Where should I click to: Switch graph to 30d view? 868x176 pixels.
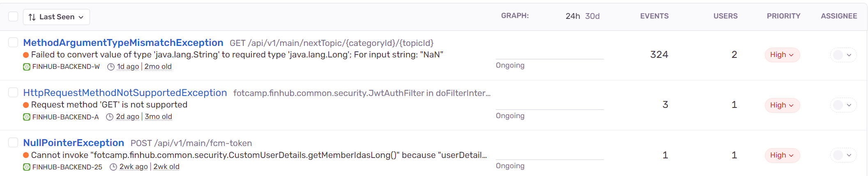(x=592, y=16)
